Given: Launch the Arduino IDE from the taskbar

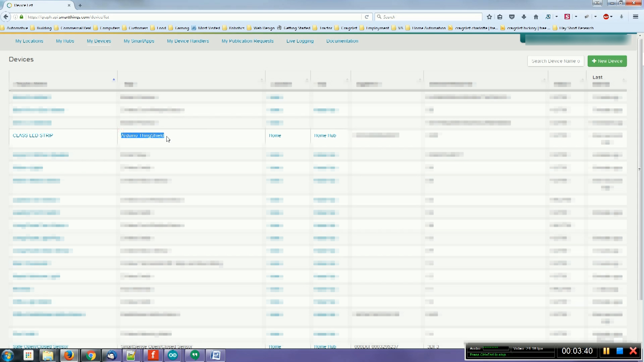Looking at the screenshot, I should click(x=173, y=355).
